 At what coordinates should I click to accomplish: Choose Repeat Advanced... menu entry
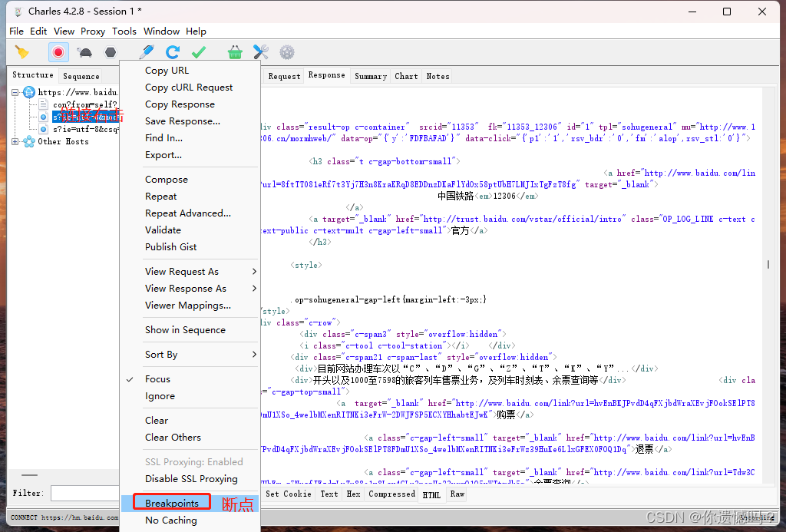click(x=188, y=213)
